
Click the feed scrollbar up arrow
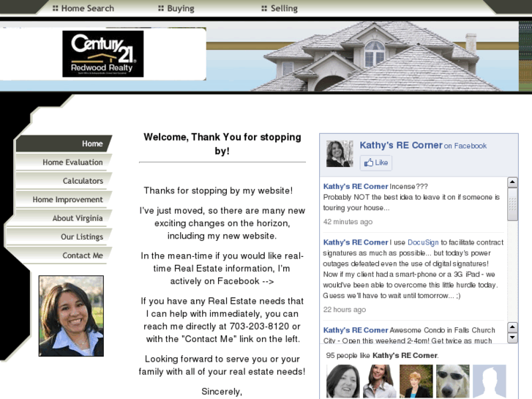(512, 182)
